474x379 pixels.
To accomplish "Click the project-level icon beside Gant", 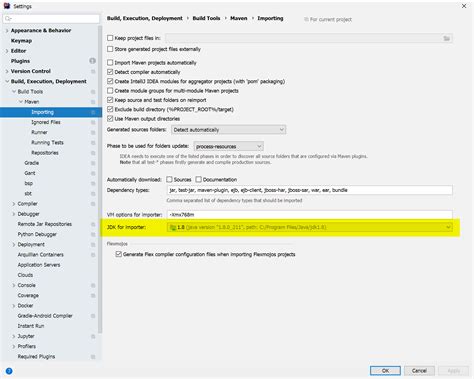I will click(x=93, y=173).
